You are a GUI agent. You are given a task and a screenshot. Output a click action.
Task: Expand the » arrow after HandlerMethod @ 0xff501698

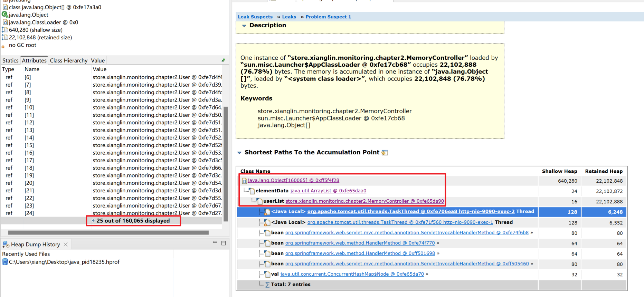click(438, 253)
